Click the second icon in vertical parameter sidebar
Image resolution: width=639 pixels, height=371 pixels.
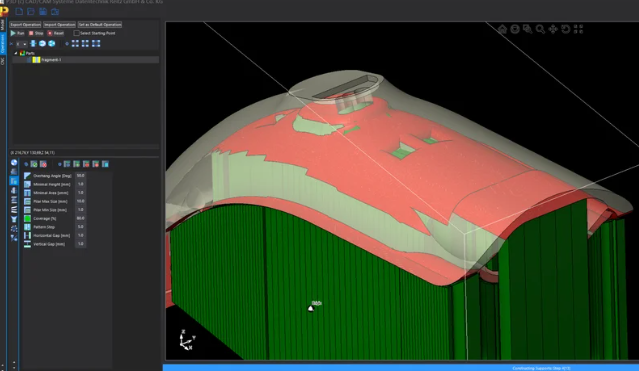[14, 172]
